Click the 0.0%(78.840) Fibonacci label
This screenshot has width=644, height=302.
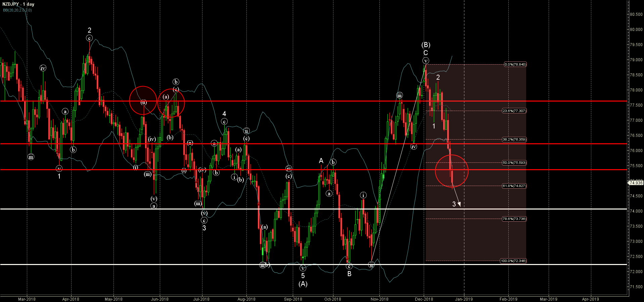[x=515, y=64]
